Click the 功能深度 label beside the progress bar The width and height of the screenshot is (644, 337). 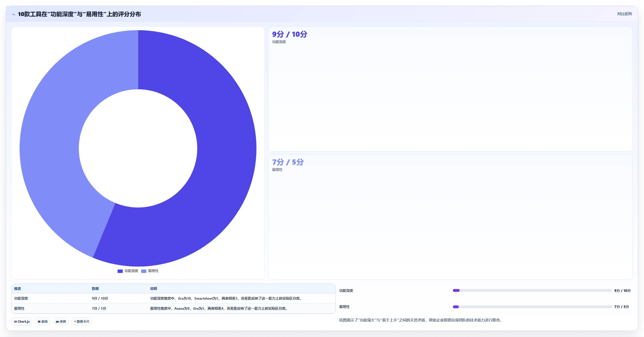[346, 291]
